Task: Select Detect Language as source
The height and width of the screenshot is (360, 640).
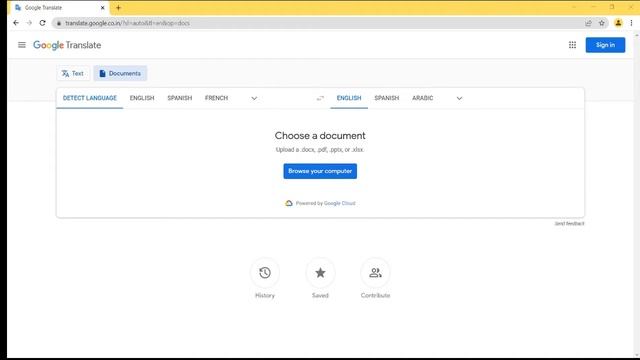Action: point(90,98)
